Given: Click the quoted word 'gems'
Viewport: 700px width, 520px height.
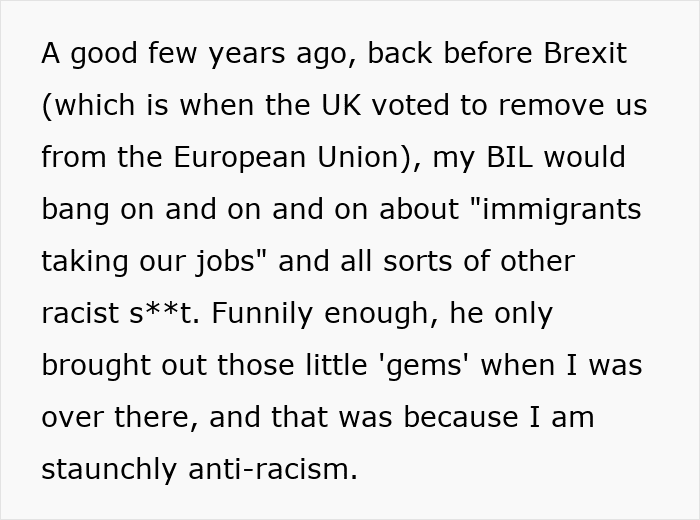Looking at the screenshot, I should [425, 365].
